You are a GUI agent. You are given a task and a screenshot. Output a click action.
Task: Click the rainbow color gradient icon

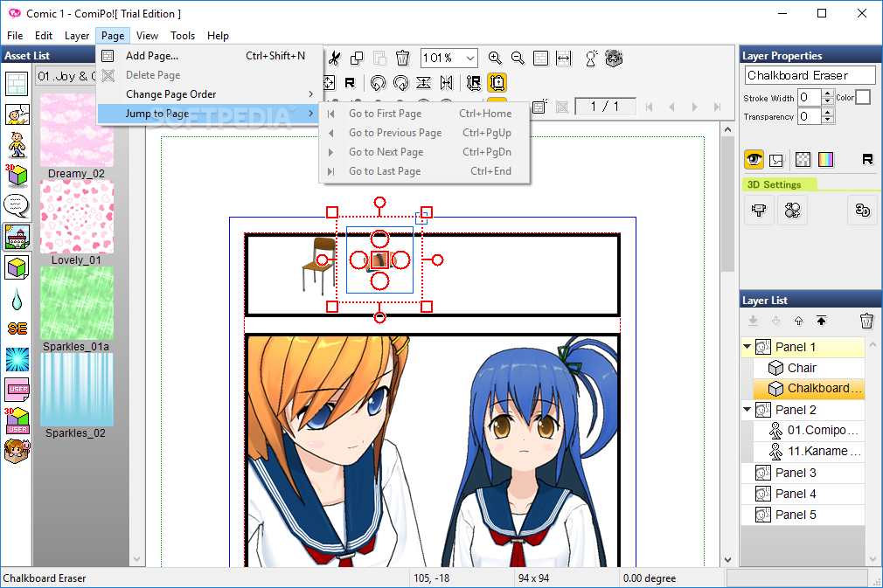[x=825, y=160]
